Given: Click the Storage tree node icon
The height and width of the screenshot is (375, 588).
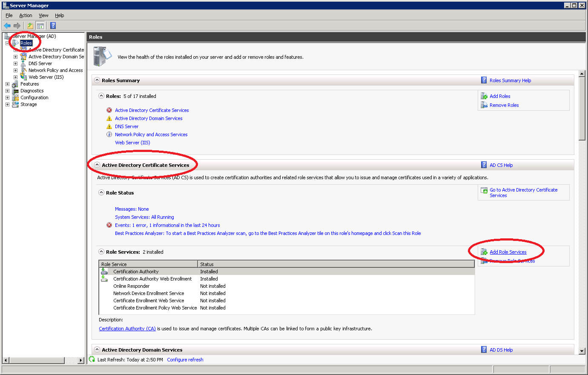Looking at the screenshot, I should (15, 104).
